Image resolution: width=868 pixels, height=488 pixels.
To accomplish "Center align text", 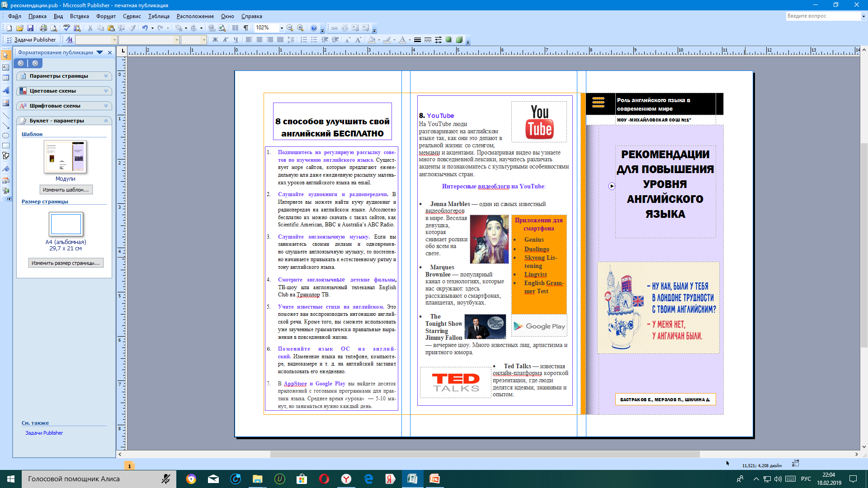I will tap(259, 40).
